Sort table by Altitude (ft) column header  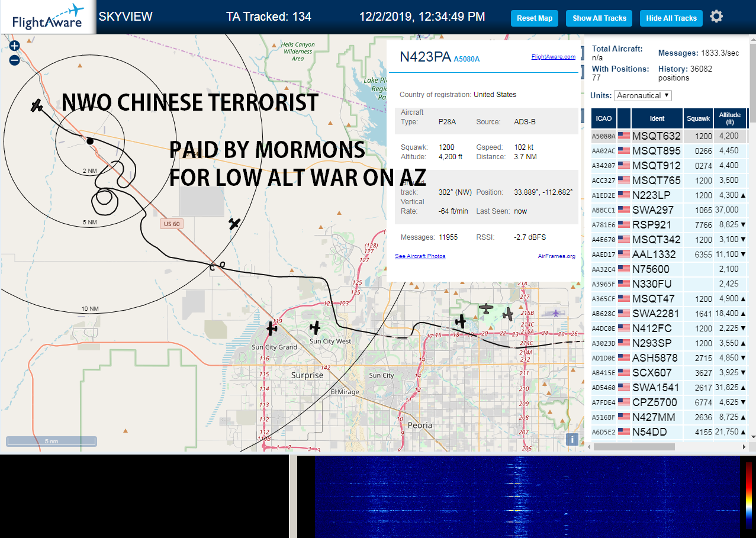click(x=730, y=118)
